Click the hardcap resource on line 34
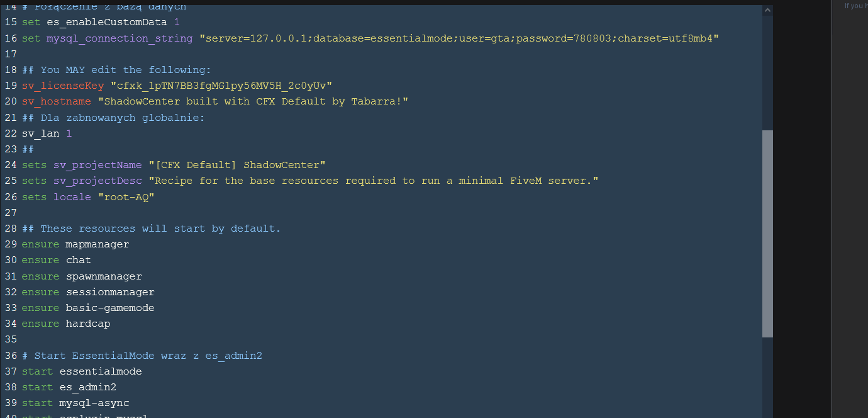 click(87, 324)
